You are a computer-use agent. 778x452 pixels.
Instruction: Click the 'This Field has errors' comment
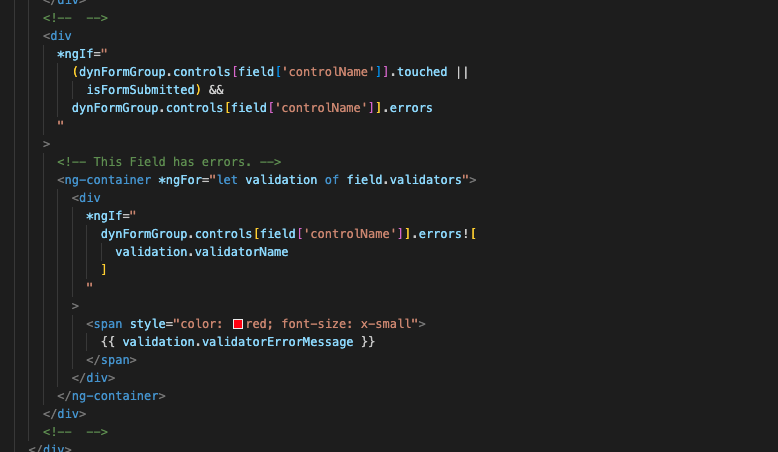tap(169, 162)
